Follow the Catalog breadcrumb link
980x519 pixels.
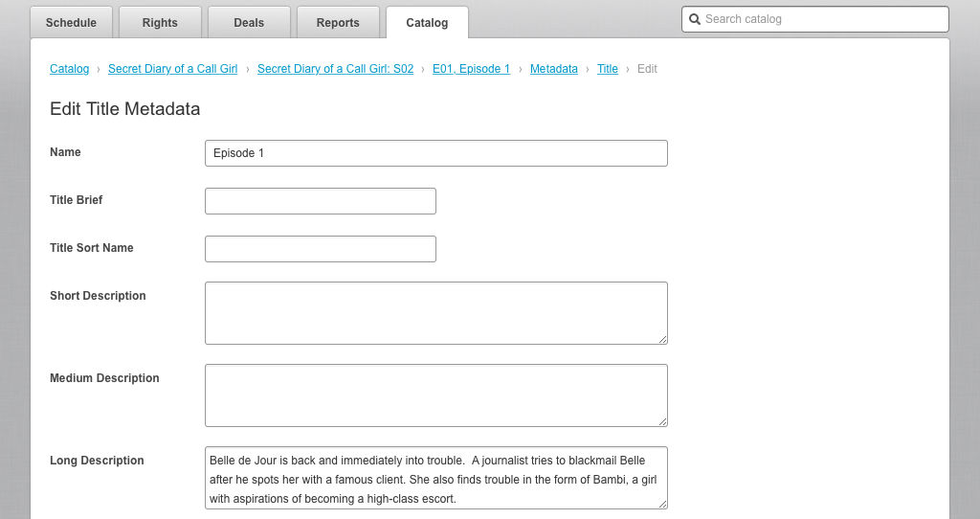69,69
